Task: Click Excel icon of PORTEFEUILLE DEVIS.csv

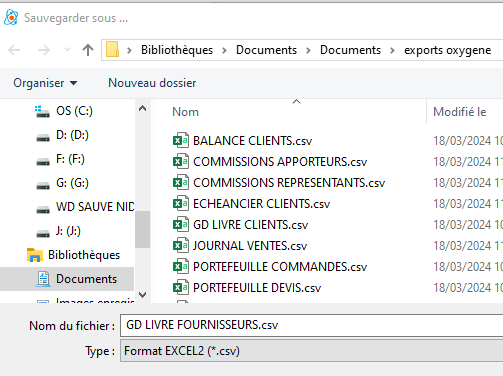Action: (x=181, y=287)
